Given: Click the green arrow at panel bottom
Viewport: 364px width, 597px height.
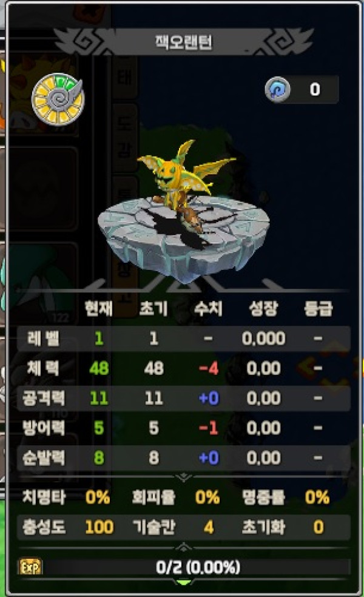Looking at the screenshot, I should pyautogui.click(x=184, y=582).
